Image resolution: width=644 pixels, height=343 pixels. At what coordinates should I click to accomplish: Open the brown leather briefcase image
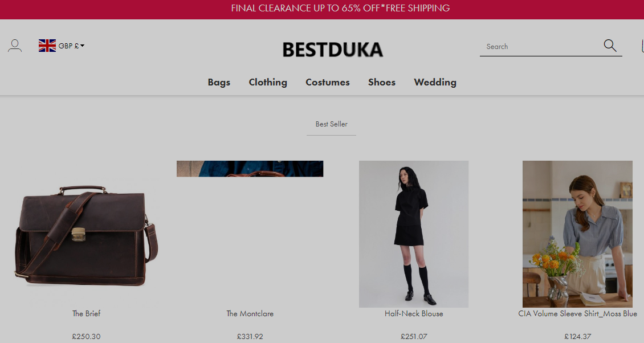tap(86, 234)
